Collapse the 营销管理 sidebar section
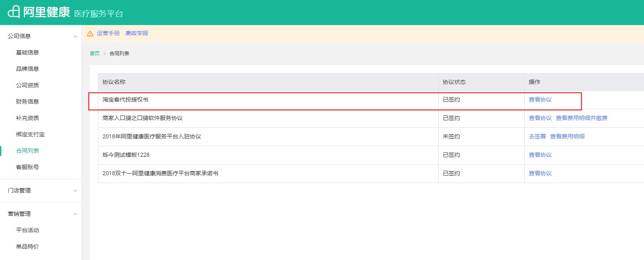The width and height of the screenshot is (644, 260). point(75,214)
